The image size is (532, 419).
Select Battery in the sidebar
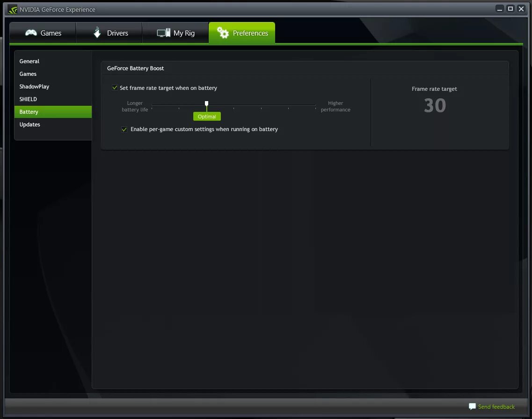53,112
